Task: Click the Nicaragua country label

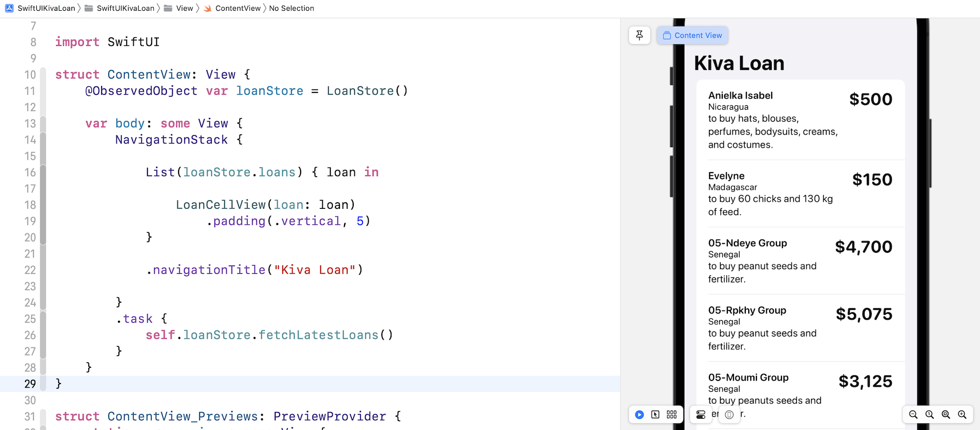Action: click(728, 107)
